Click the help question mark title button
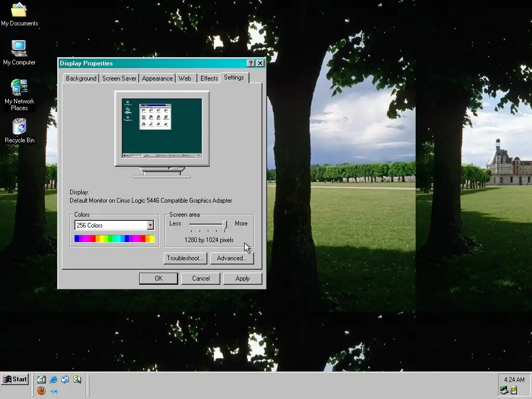Screen dimensions: 532x399 pyautogui.click(x=251, y=63)
